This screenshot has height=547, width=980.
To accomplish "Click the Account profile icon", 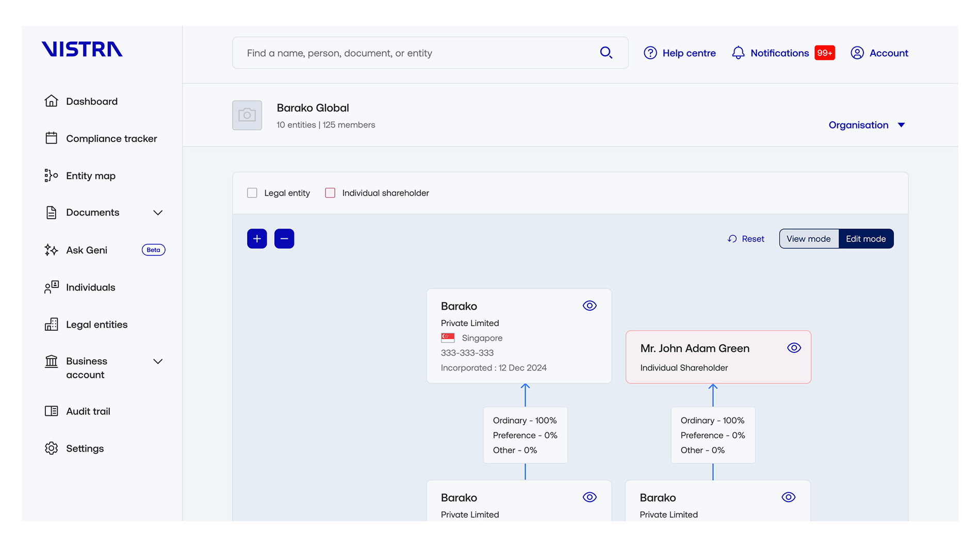I will point(857,53).
